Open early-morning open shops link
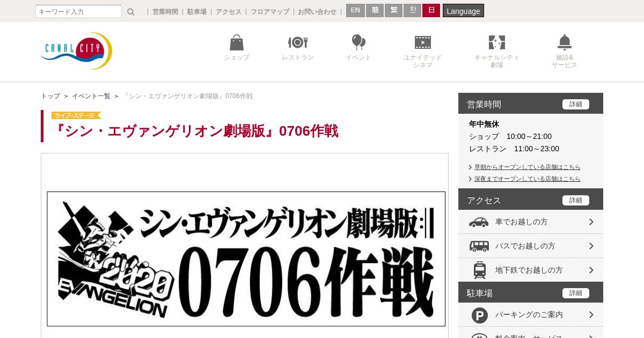Viewport: 644px width, 338px height. [527, 167]
